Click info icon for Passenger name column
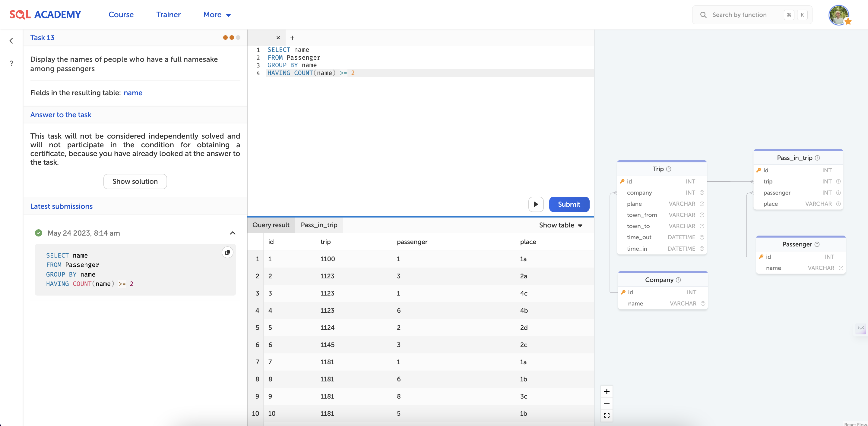The image size is (868, 426). (x=841, y=268)
